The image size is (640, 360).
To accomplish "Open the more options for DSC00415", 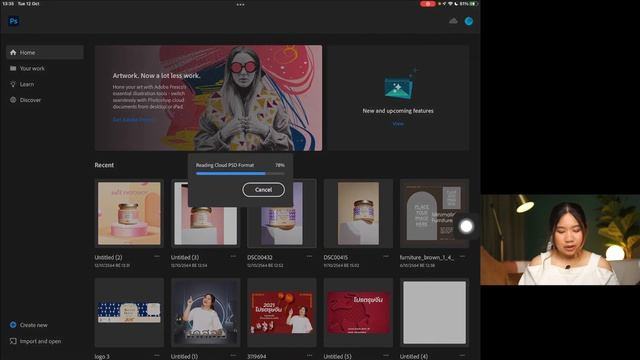I will click(386, 256).
